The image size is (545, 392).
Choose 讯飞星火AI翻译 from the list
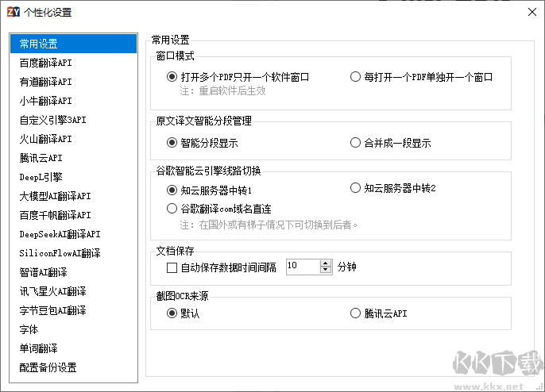[74, 291]
